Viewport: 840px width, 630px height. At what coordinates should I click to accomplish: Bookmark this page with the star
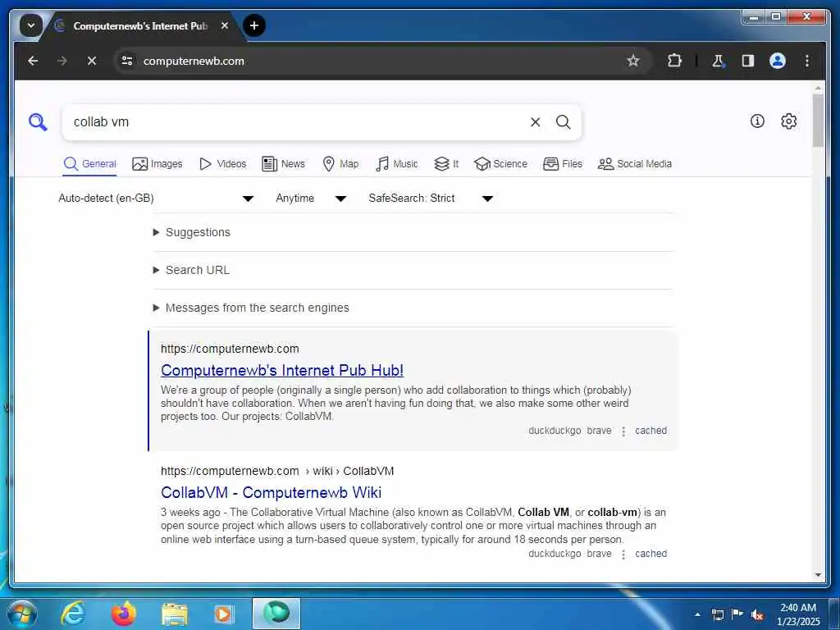pos(632,61)
